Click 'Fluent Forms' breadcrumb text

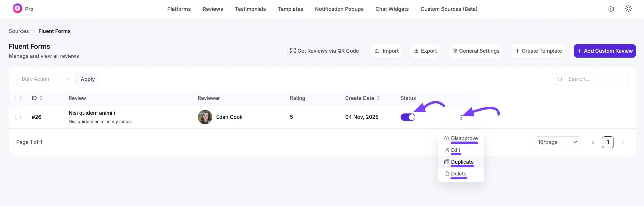[x=55, y=31]
